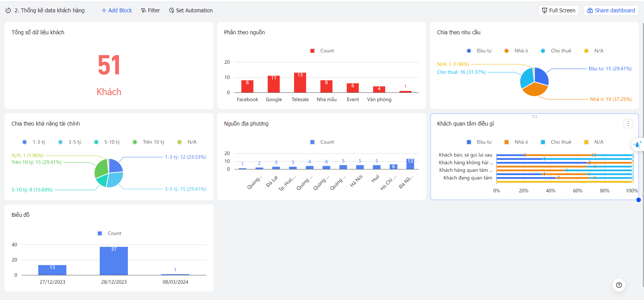Image resolution: width=644 pixels, height=300 pixels.
Task: Click the Biểu đồ block title
Action: 20,215
